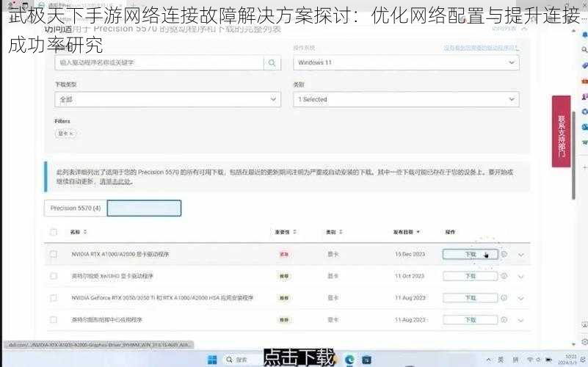588x367 pixels.
Task: Open info icon for GeForce RTX 3050 HSA row
Action: tap(504, 298)
